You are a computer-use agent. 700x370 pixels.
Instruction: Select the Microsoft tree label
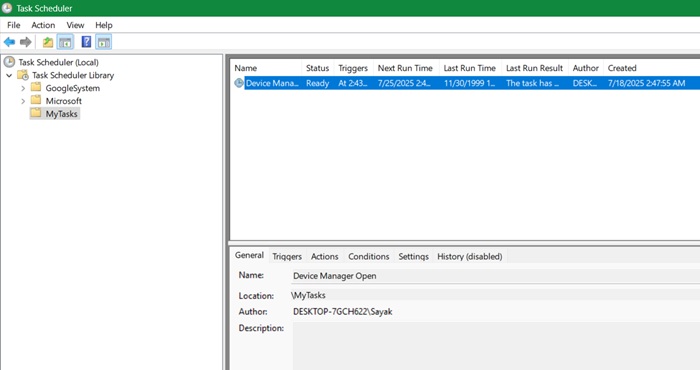(63, 101)
